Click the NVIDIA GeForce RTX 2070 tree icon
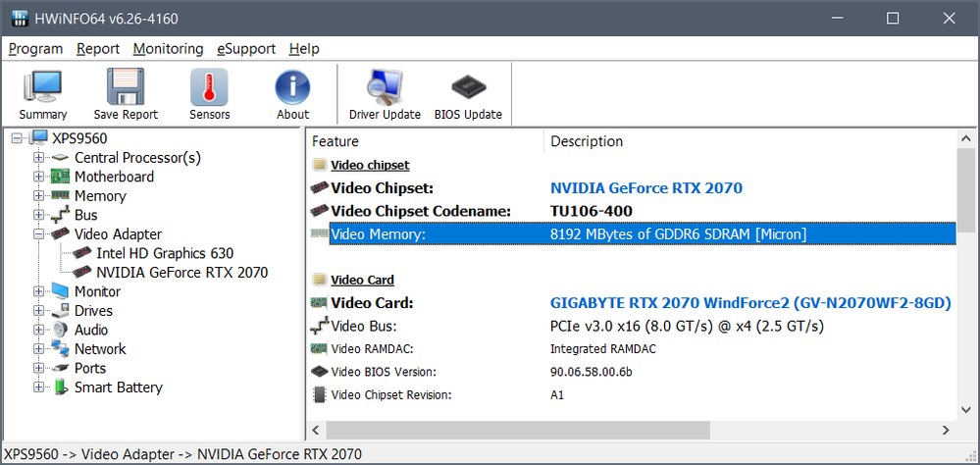 click(x=81, y=273)
